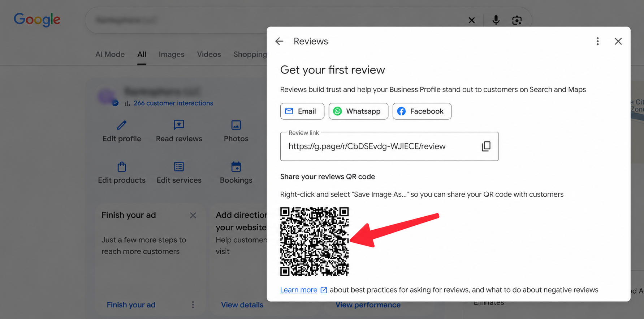
Task: Click the reviews QR code image
Action: (314, 242)
